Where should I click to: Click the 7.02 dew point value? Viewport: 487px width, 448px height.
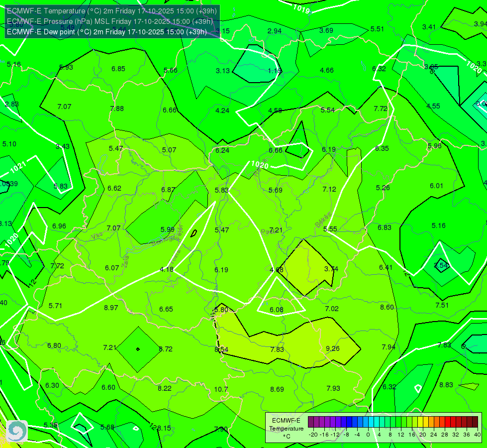(x=332, y=309)
